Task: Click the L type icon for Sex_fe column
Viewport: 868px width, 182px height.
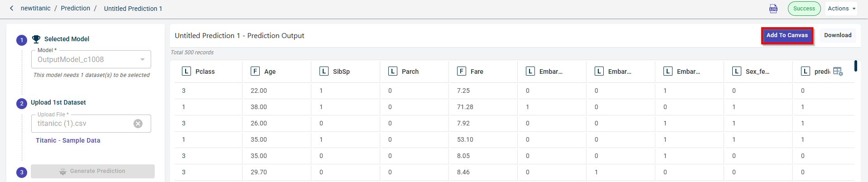Action: [x=737, y=72]
